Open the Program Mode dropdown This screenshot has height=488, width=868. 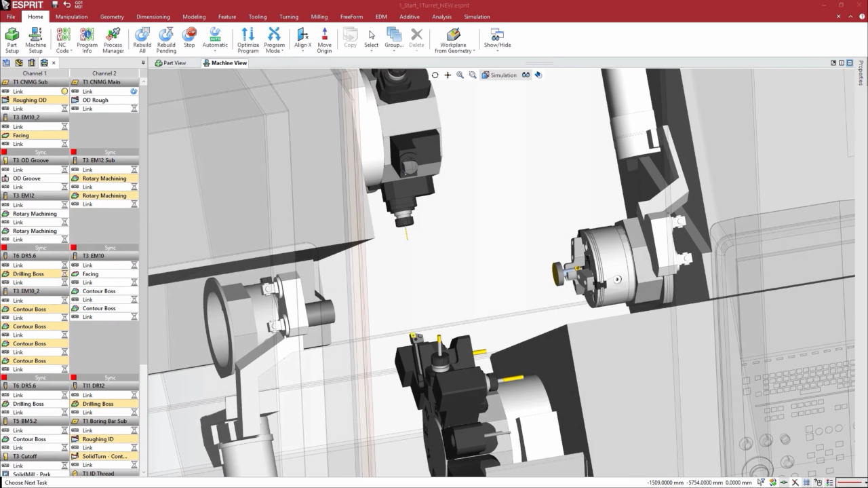(274, 41)
